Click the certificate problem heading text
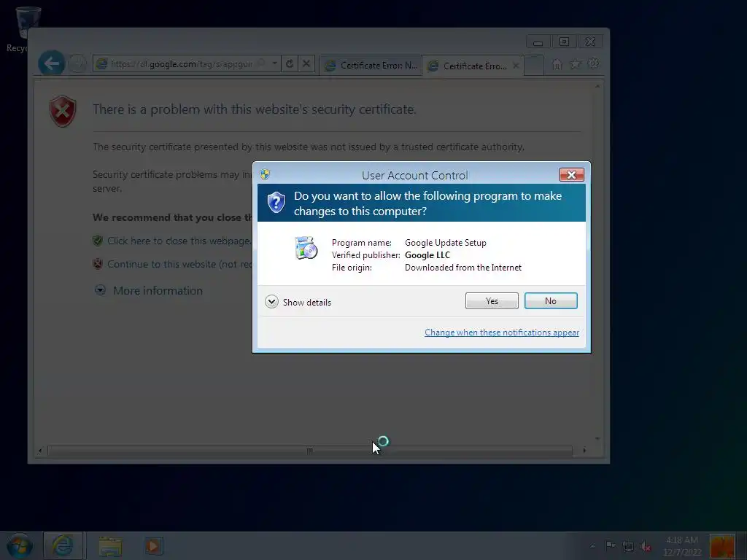Viewport: 747px width, 560px height. click(x=255, y=109)
